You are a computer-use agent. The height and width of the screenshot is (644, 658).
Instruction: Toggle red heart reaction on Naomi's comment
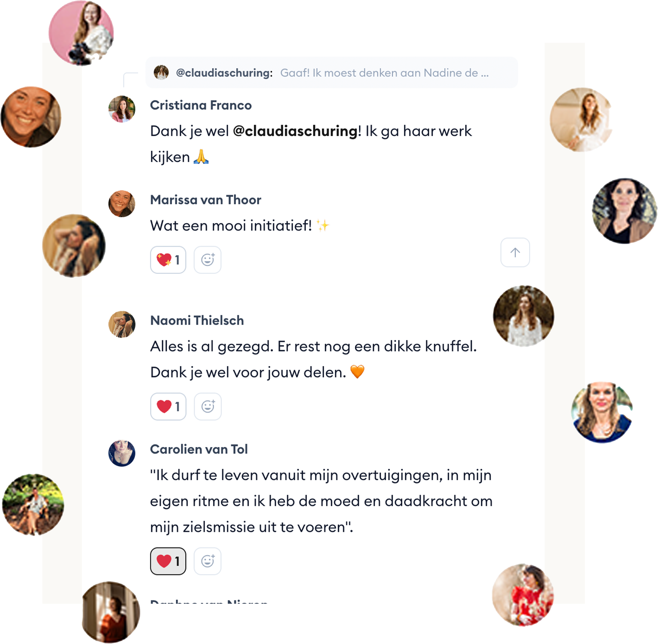(168, 406)
